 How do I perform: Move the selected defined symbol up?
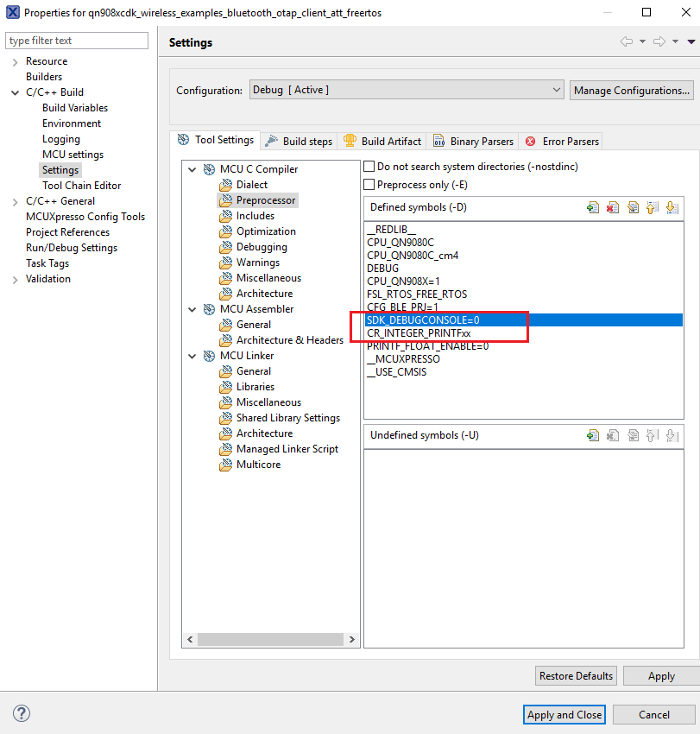coord(653,207)
